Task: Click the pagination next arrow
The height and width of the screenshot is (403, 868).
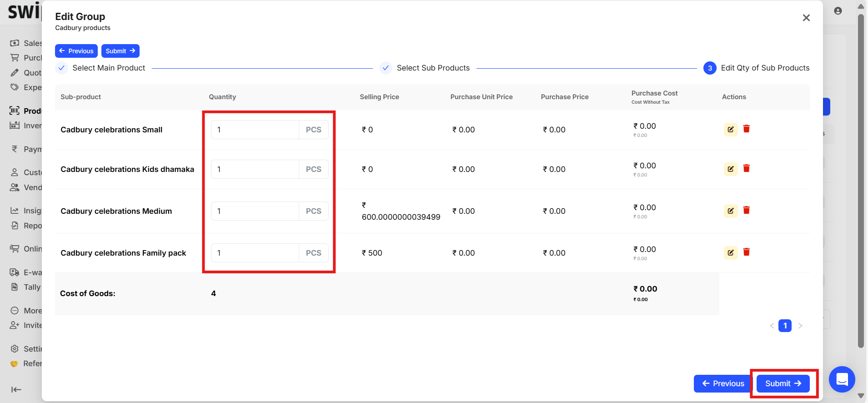Action: 800,326
